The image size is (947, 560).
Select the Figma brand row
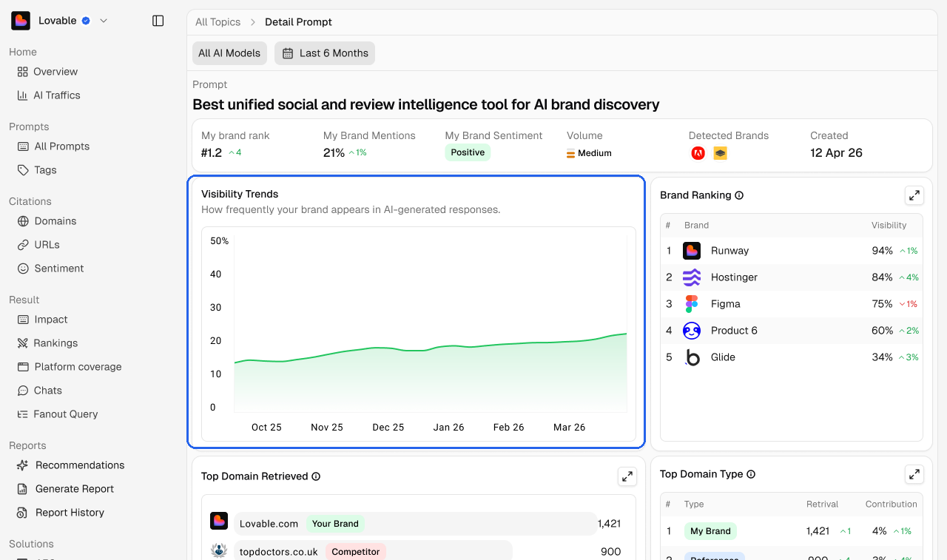(x=792, y=304)
